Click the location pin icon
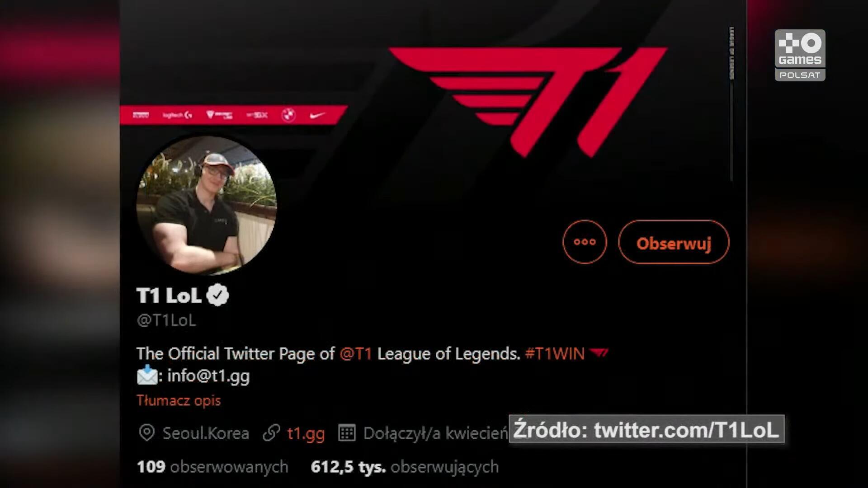 click(x=146, y=433)
